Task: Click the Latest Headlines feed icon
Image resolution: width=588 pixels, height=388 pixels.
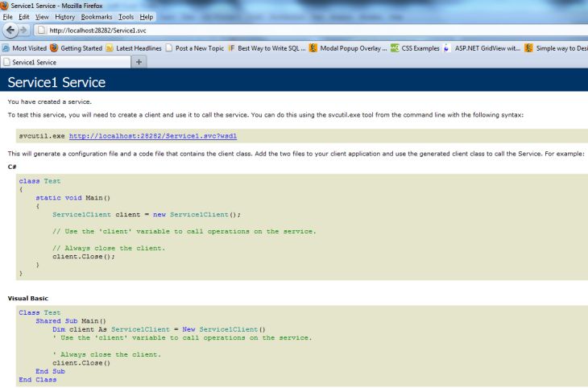Action: 109,48
